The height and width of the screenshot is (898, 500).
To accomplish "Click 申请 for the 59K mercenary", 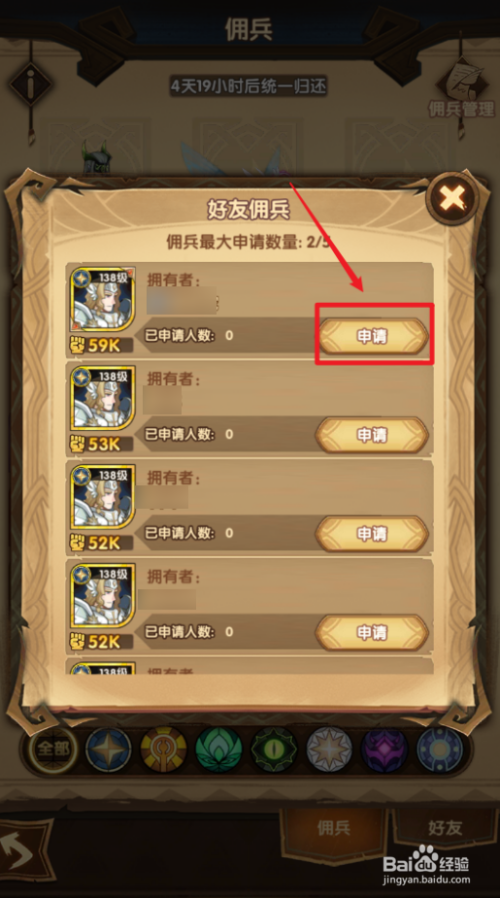I will [373, 336].
